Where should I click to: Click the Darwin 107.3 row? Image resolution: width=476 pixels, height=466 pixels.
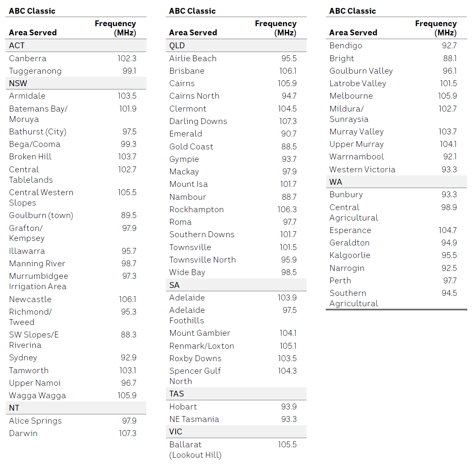(x=76, y=433)
